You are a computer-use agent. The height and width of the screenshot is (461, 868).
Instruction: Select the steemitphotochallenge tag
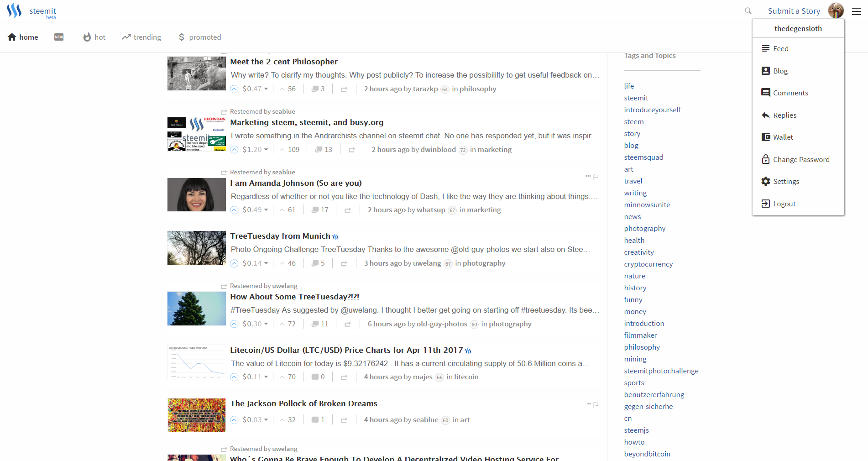pos(661,371)
